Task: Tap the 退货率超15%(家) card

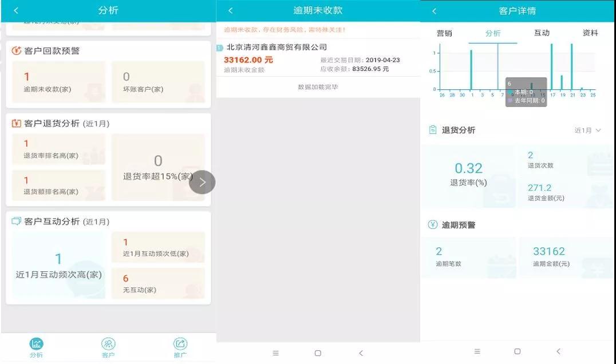Action: pos(158,167)
